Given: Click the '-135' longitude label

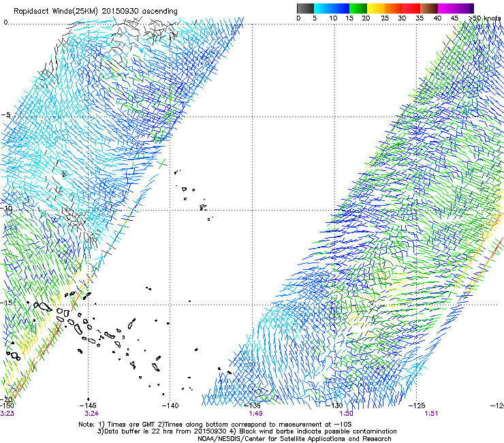Looking at the screenshot, I should coord(252,406).
